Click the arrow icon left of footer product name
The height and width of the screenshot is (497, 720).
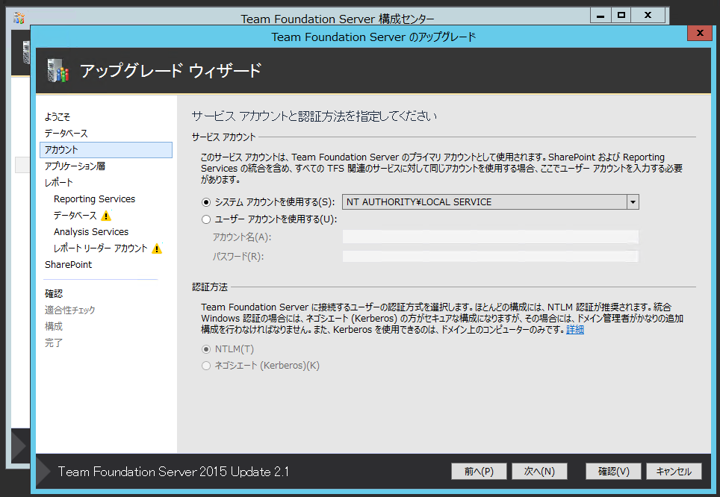pos(44,471)
